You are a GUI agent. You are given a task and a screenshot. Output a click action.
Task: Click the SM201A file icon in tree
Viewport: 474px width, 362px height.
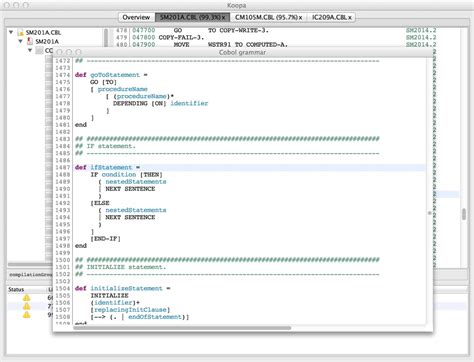30,41
